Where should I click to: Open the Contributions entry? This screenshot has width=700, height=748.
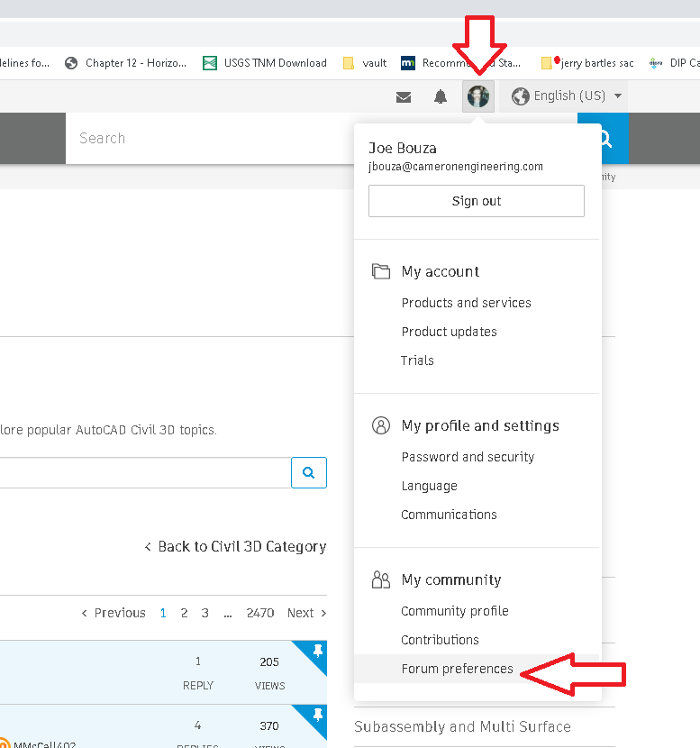[x=440, y=640]
